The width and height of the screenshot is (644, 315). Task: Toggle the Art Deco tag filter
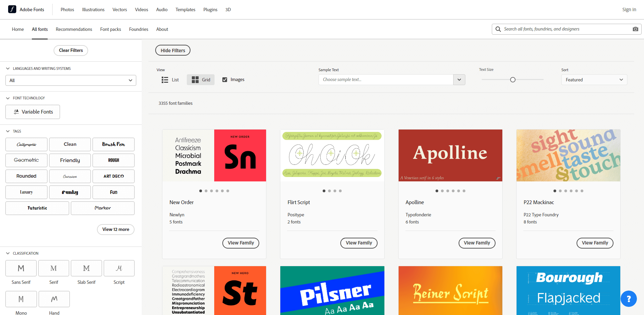click(x=114, y=176)
